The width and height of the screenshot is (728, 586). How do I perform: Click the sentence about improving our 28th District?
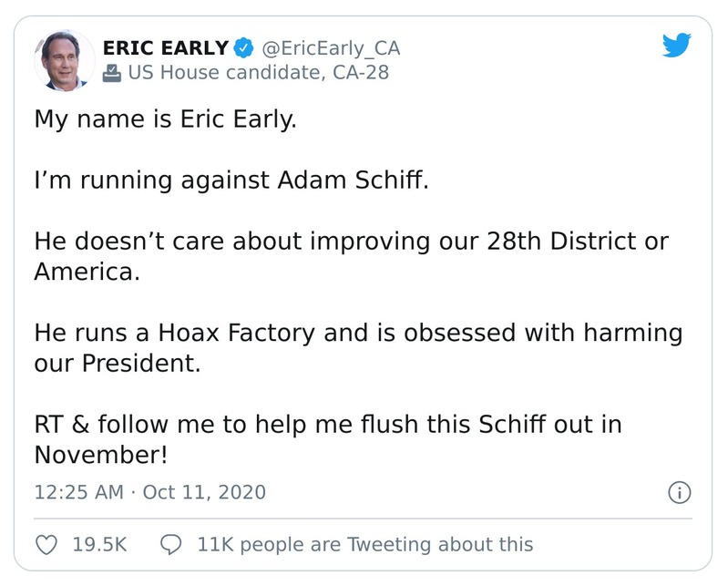click(351, 243)
